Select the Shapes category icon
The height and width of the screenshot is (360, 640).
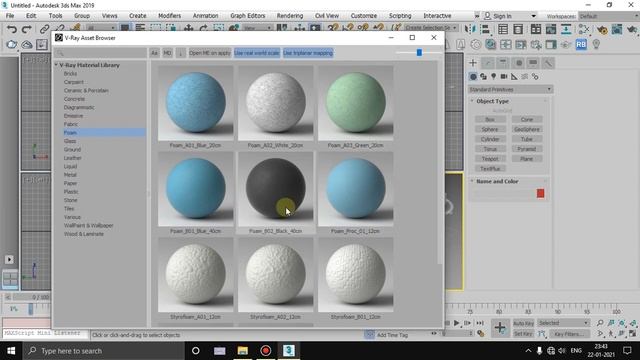pyautogui.click(x=484, y=76)
